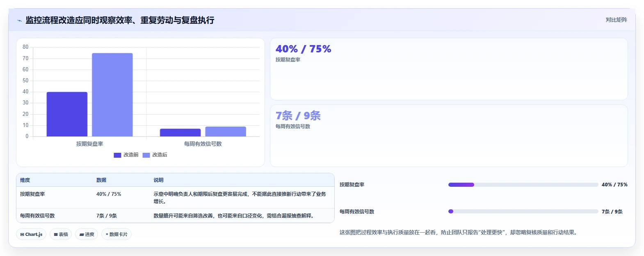Viewport: 644px width, 256px height.
Task: Click the Chart.js tag chip
Action: (31, 234)
